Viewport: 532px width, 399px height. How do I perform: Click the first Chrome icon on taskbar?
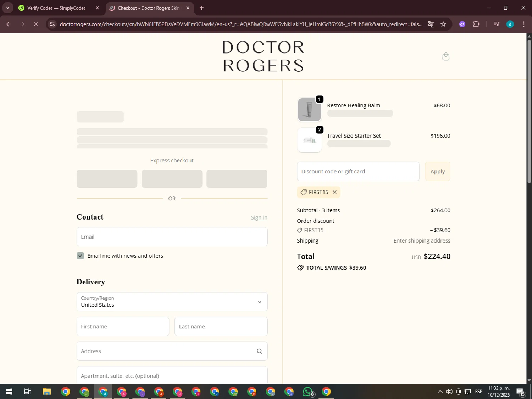point(66,392)
